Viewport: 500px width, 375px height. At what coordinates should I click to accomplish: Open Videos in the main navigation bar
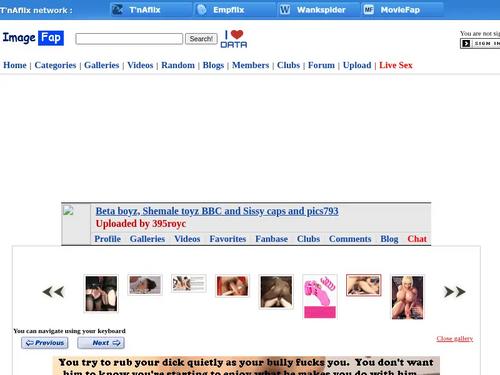[x=140, y=65]
